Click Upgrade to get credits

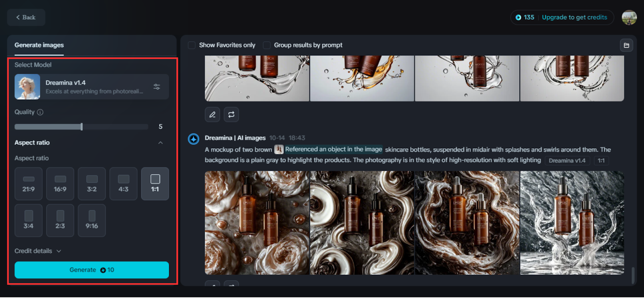575,17
